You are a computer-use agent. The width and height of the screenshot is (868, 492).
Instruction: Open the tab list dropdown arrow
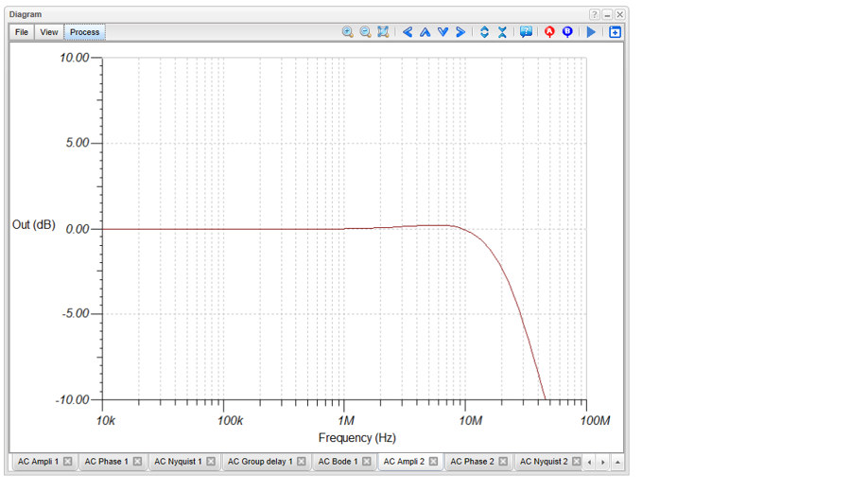coord(617,462)
